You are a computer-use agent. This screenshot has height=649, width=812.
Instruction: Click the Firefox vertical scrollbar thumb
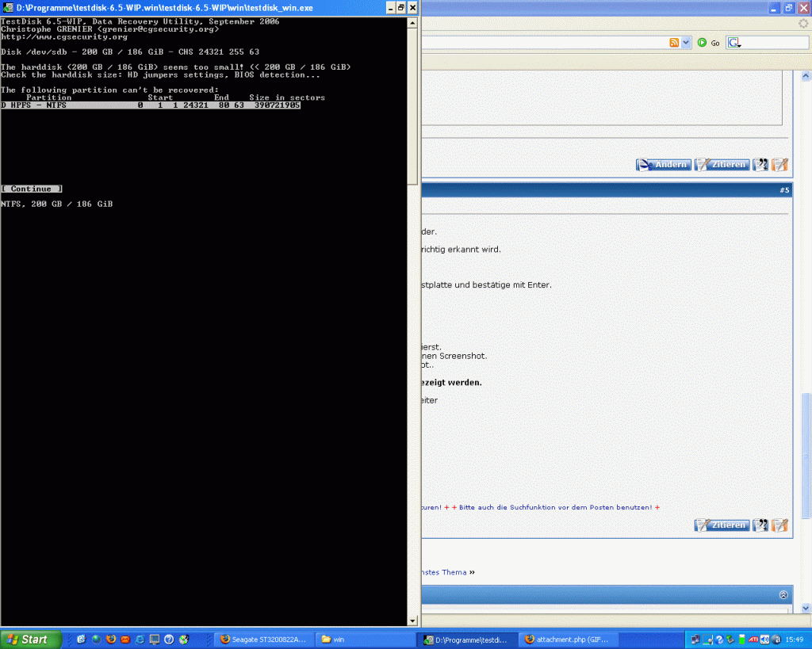[806, 456]
